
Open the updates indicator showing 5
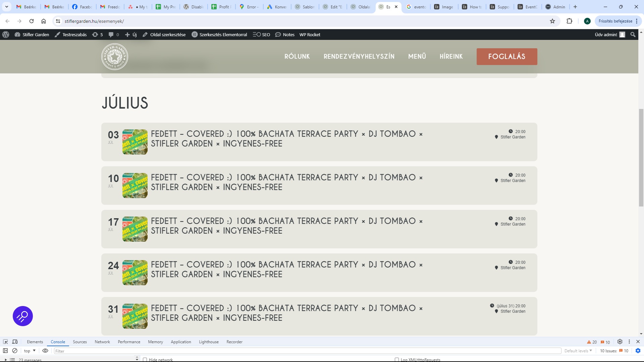[x=98, y=35]
